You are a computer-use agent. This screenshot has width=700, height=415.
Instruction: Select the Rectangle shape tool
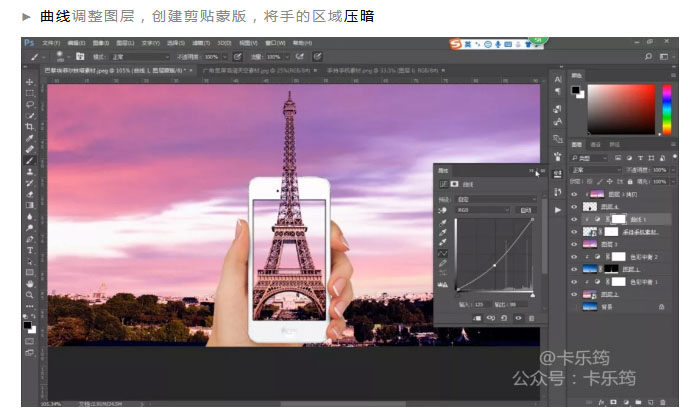coord(30,273)
